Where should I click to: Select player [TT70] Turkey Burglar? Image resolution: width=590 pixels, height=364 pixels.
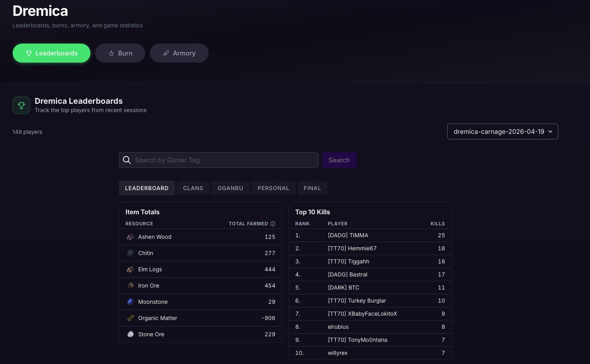click(357, 301)
